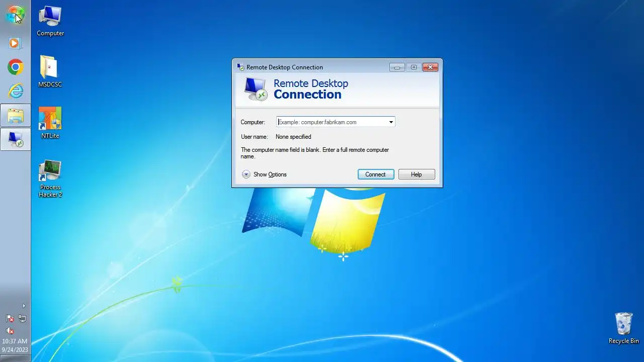
Task: Launch Windows Media Player from taskbar
Action: click(15, 43)
